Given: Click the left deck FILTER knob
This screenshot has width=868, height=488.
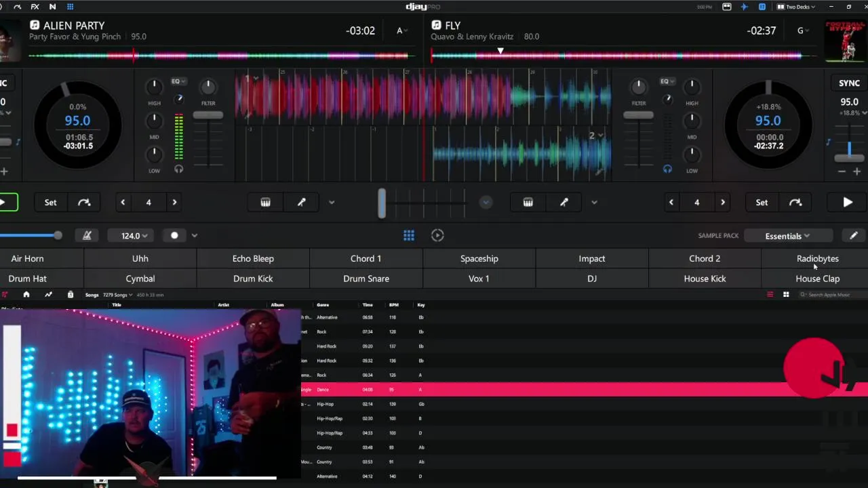Looking at the screenshot, I should pyautogui.click(x=208, y=87).
